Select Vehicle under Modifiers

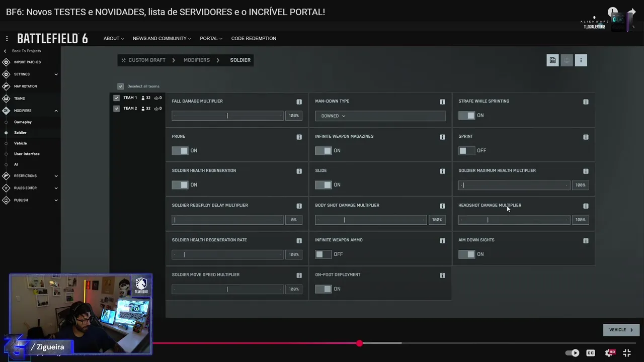pyautogui.click(x=20, y=143)
